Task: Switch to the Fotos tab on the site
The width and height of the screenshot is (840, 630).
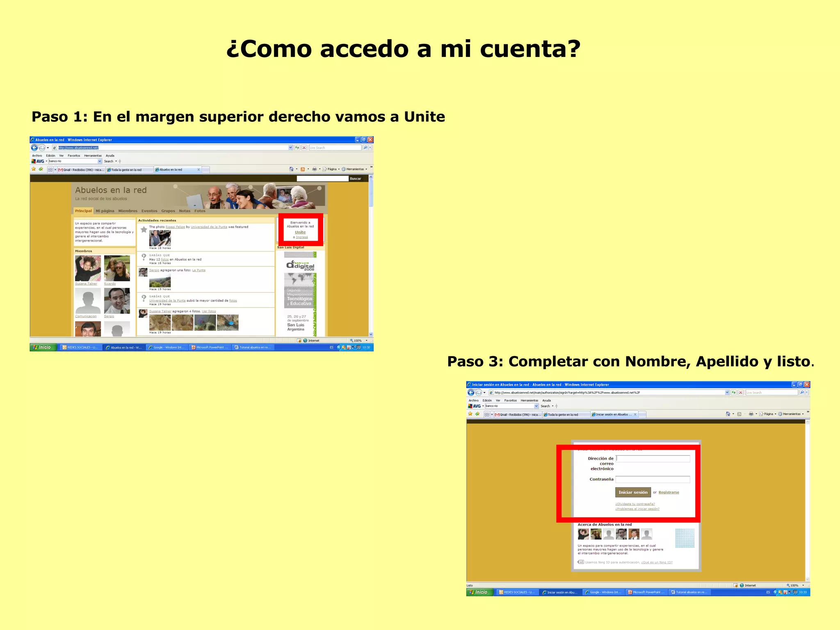Action: coord(200,211)
